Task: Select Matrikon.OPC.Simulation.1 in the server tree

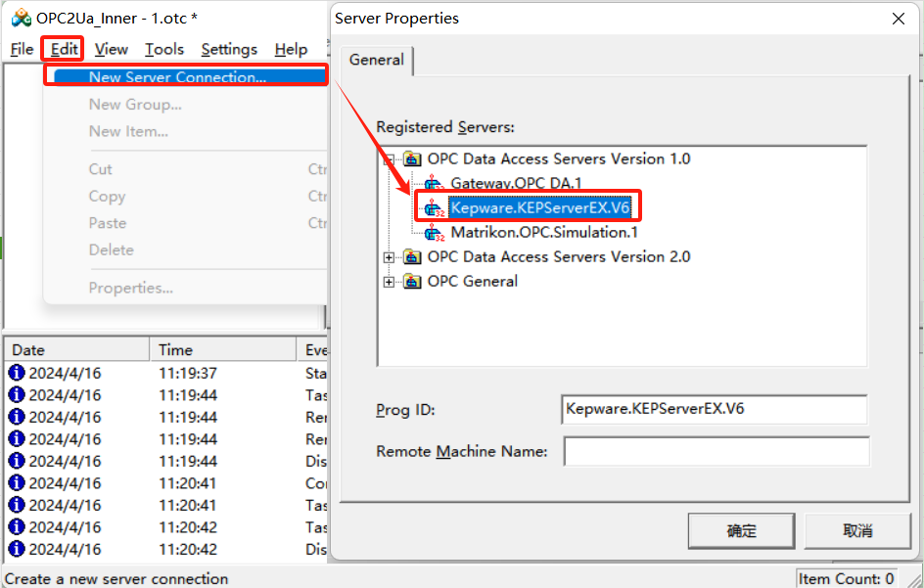Action: coord(544,233)
